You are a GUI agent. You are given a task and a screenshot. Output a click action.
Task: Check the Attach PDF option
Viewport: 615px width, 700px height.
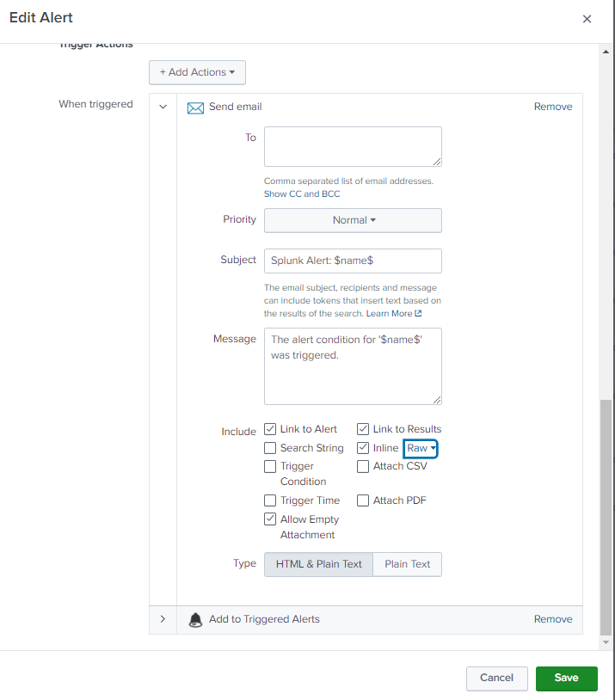pyautogui.click(x=363, y=500)
